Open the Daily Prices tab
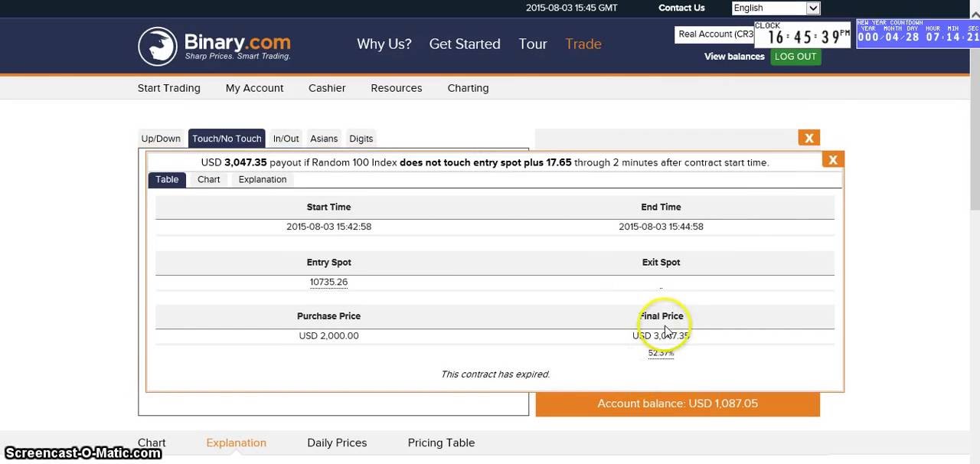980x464 pixels. pos(337,443)
